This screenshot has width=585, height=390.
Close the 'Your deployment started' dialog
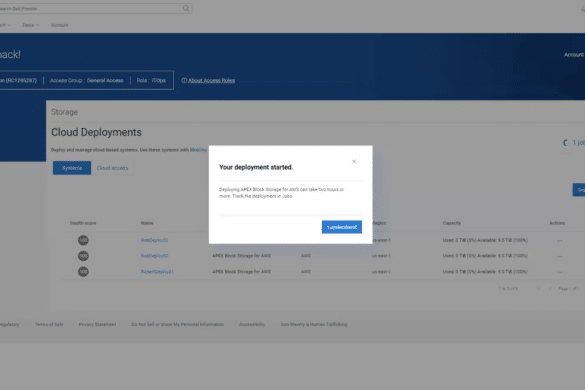[354, 161]
